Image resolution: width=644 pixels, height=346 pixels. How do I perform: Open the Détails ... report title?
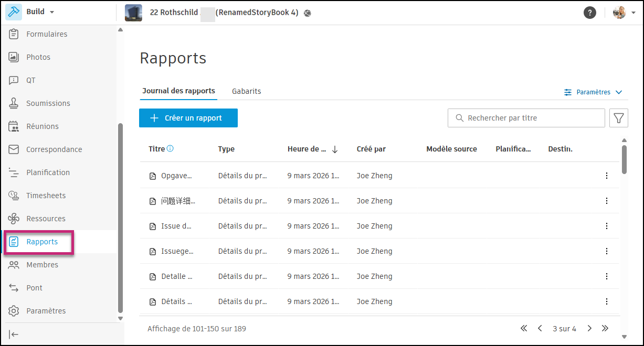[x=177, y=301]
